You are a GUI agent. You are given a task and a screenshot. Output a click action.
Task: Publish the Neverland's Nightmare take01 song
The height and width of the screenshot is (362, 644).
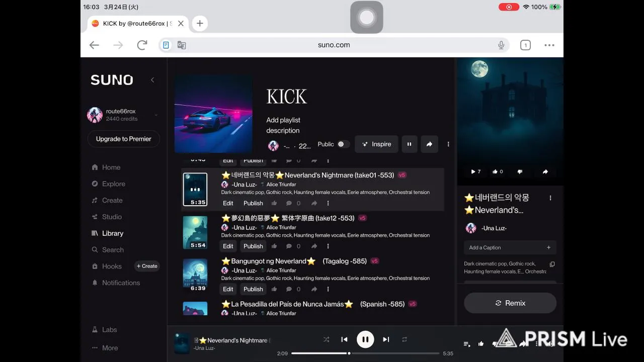pos(253,203)
